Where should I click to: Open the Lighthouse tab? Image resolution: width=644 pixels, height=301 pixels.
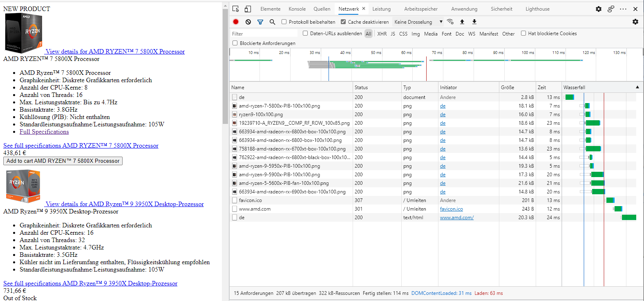pyautogui.click(x=537, y=9)
